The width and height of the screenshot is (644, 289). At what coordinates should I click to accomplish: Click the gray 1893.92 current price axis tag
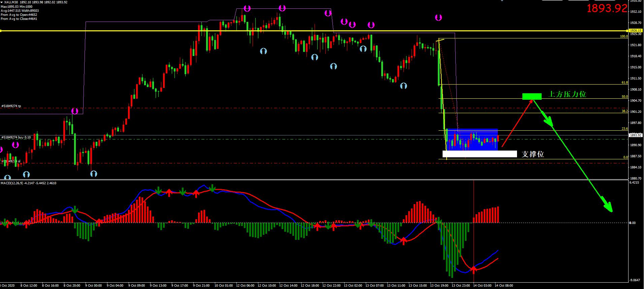(x=635, y=135)
